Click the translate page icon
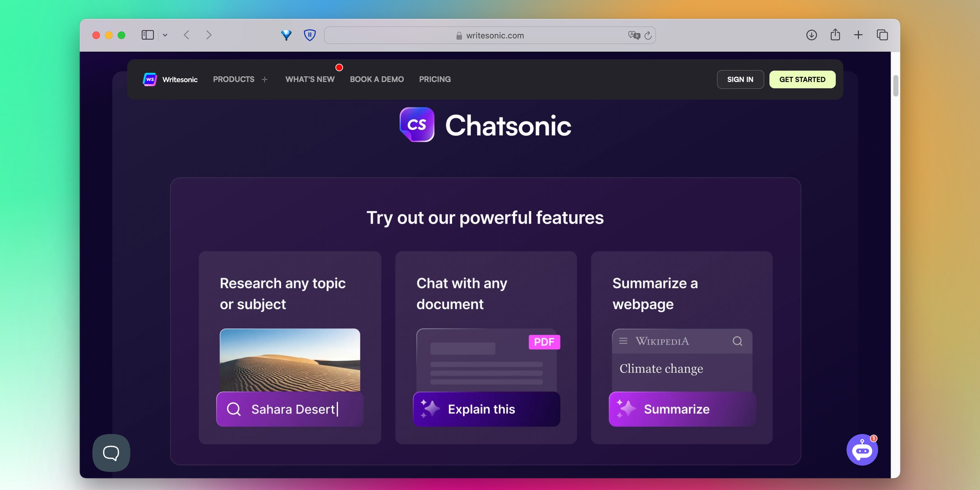This screenshot has height=490, width=980. coord(633,35)
